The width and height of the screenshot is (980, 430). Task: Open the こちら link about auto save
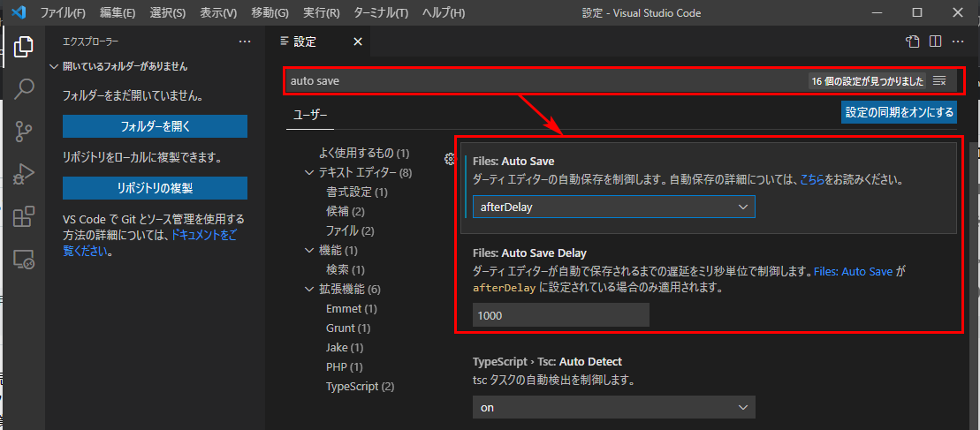click(x=812, y=180)
